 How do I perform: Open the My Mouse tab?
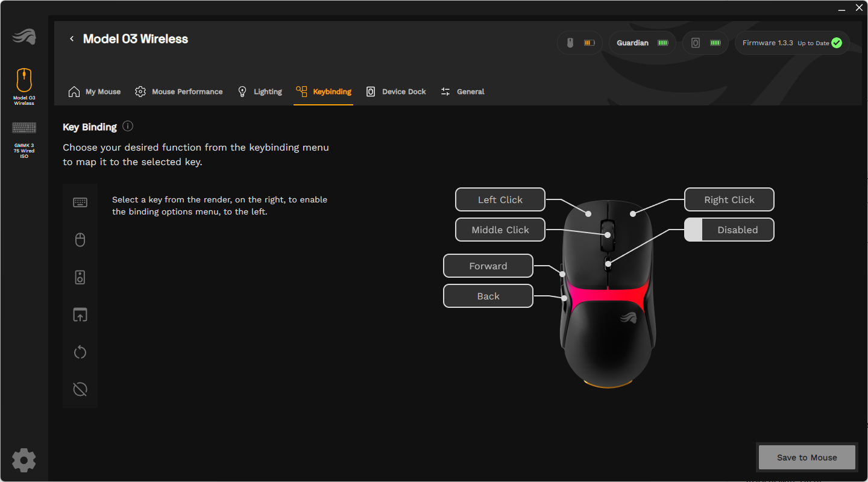[x=95, y=92]
